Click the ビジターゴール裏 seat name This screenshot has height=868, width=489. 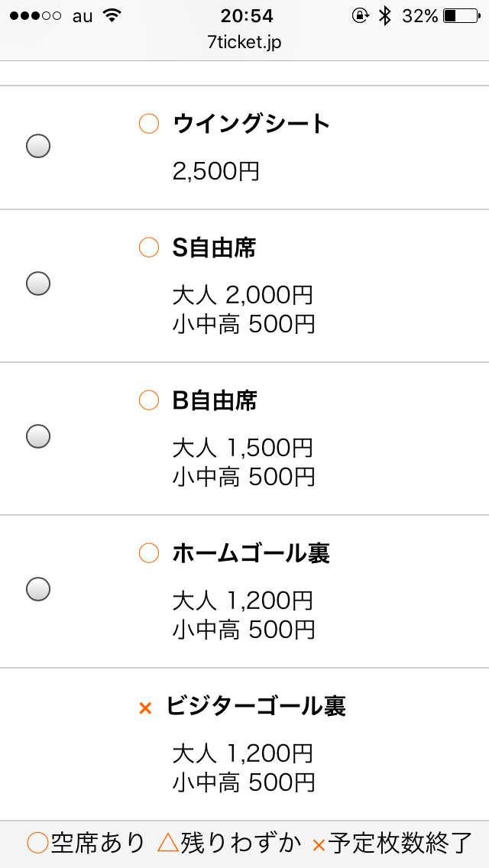coord(256,707)
